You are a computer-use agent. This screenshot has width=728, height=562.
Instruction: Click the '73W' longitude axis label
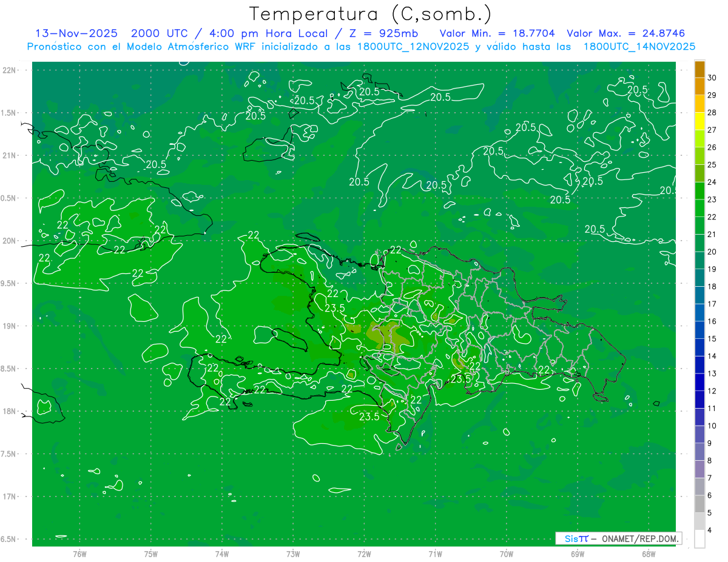pyautogui.click(x=293, y=554)
